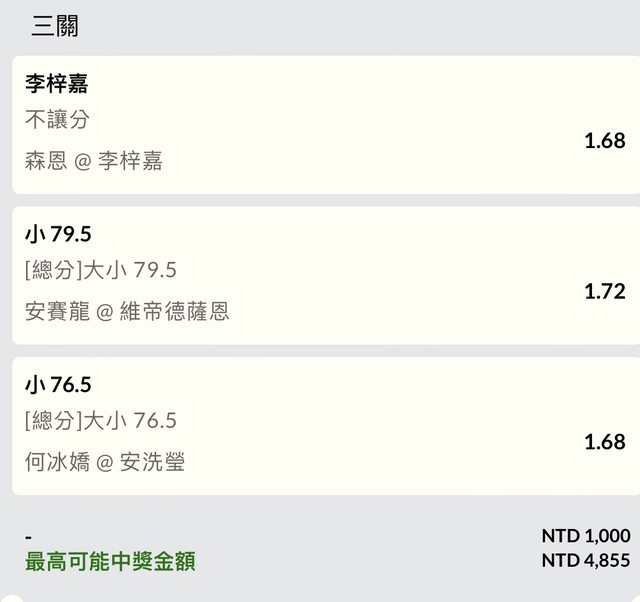This screenshot has height=602, width=640.
Task: Click the 1.72 odds value
Action: tap(604, 291)
